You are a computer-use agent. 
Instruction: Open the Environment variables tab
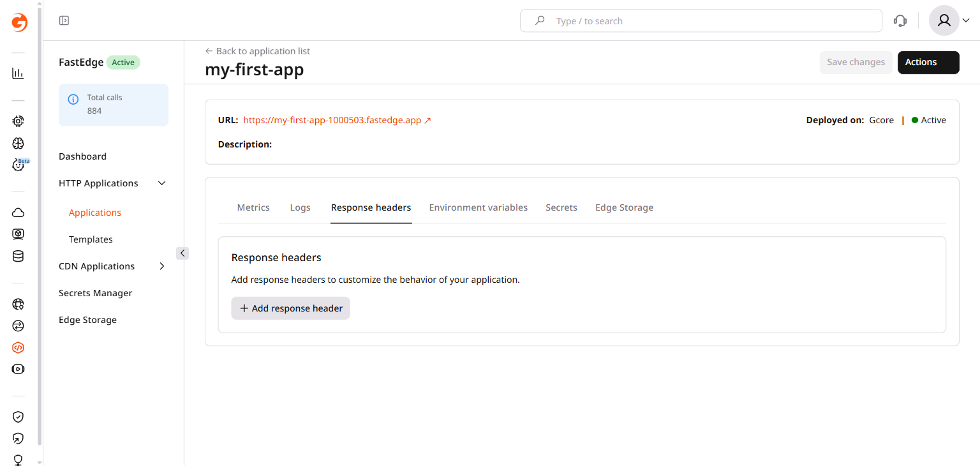click(x=479, y=207)
